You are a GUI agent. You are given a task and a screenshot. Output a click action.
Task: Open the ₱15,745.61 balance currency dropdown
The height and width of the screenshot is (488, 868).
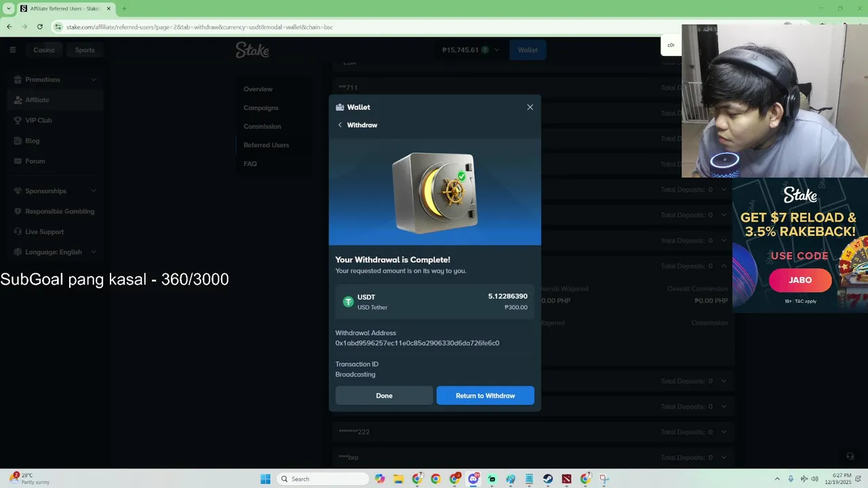471,49
